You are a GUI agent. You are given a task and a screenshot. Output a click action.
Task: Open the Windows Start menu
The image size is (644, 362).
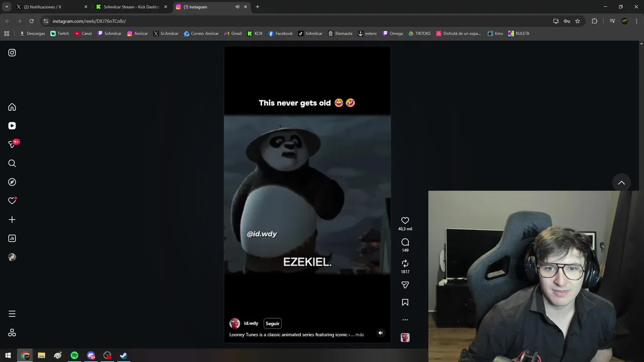pos(8,355)
